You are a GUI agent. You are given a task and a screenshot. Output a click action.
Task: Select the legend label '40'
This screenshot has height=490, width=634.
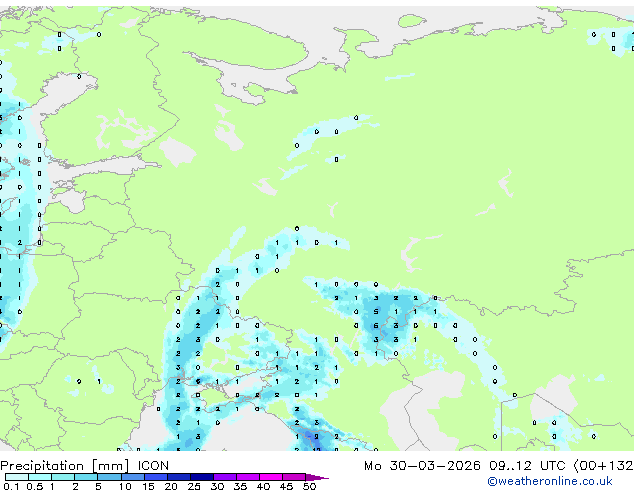263,486
